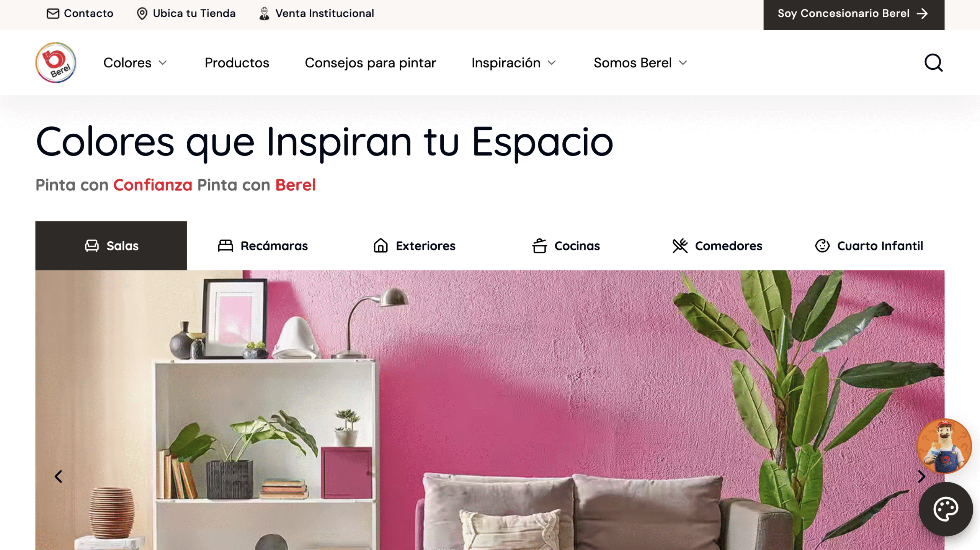Expand the Colores dropdown menu
Screen dimensions: 980x550
point(135,62)
